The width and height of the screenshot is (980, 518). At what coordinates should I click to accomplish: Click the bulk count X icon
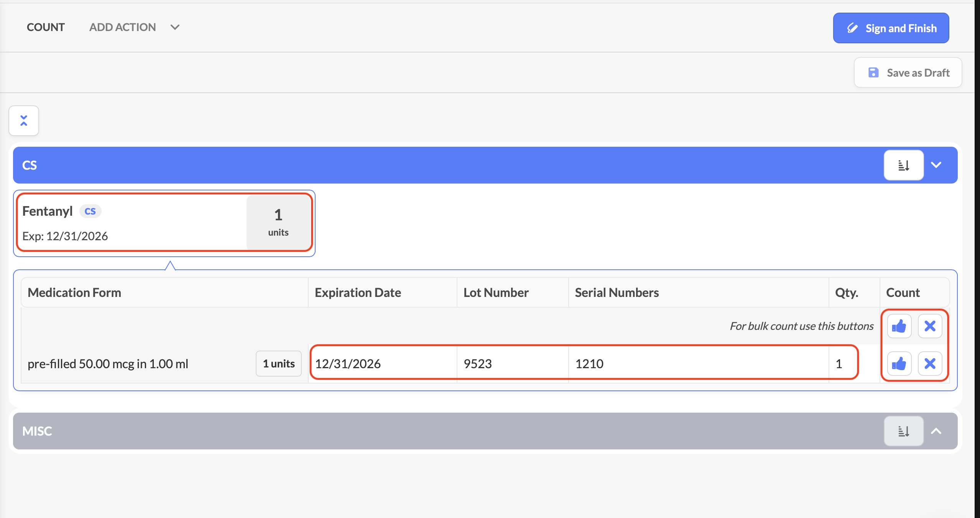930,326
